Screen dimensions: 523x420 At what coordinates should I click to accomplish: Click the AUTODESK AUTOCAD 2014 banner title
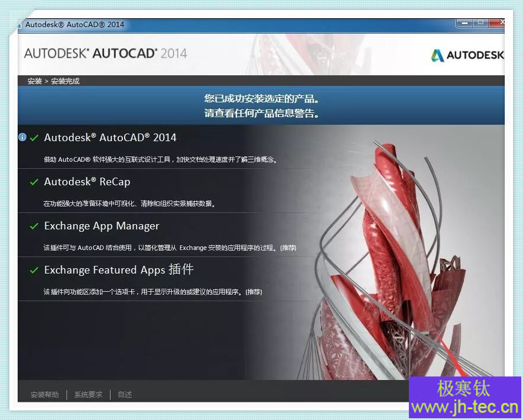[106, 54]
